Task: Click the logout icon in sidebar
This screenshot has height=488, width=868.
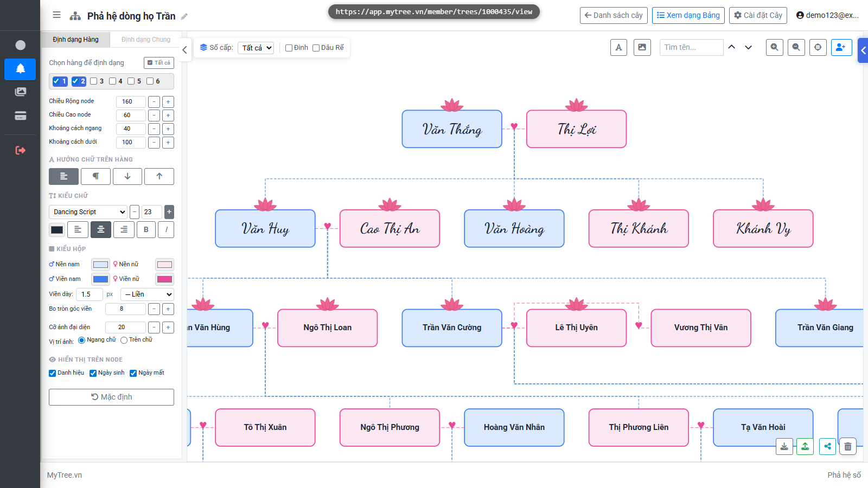Action: click(20, 150)
